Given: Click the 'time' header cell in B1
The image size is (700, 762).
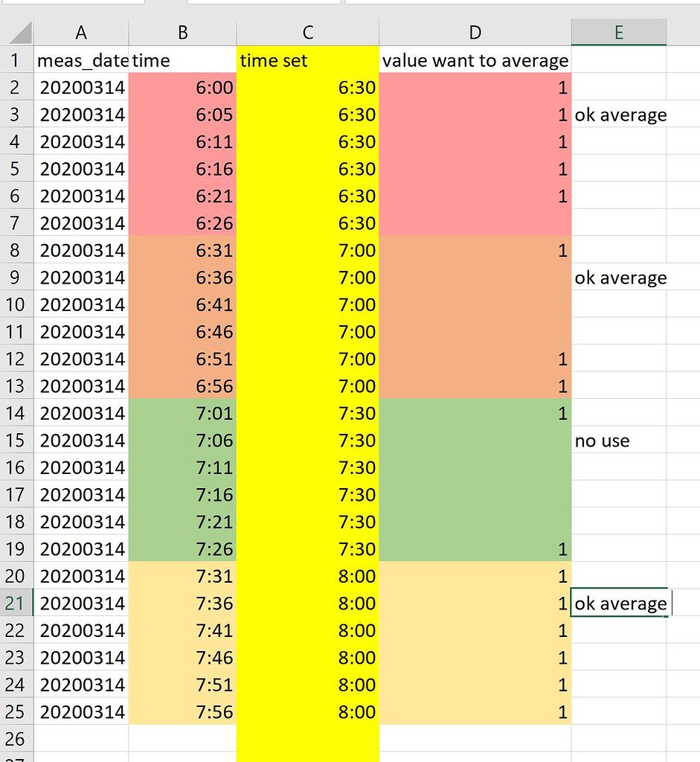Looking at the screenshot, I should pyautogui.click(x=183, y=60).
